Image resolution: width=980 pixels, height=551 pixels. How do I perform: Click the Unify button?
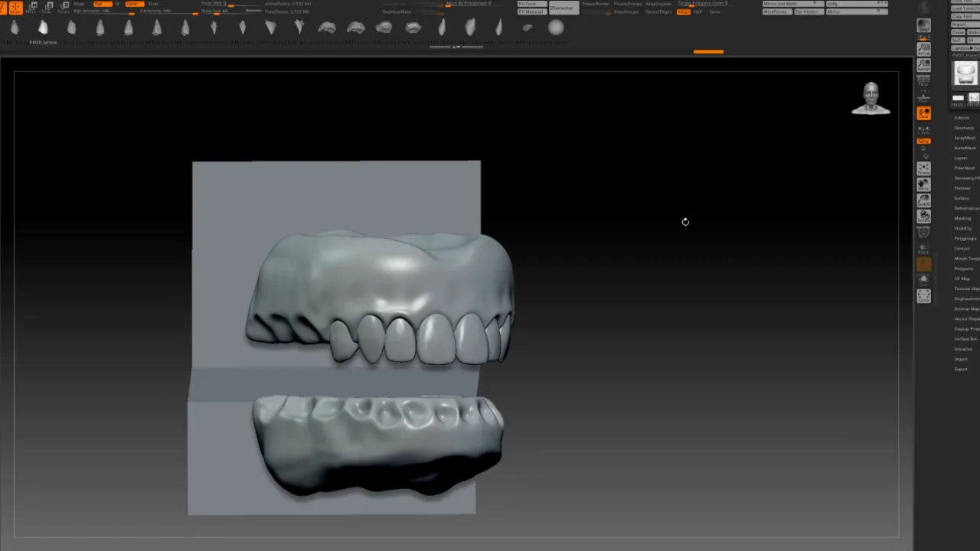pyautogui.click(x=856, y=4)
